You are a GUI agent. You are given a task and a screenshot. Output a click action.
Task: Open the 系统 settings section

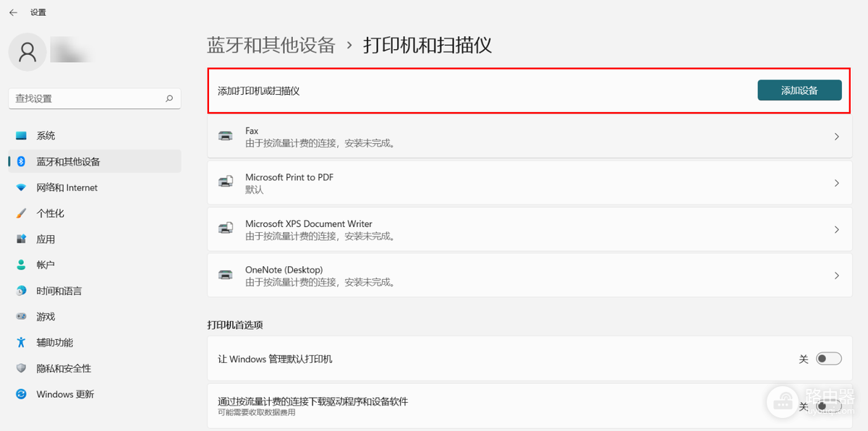[95, 136]
